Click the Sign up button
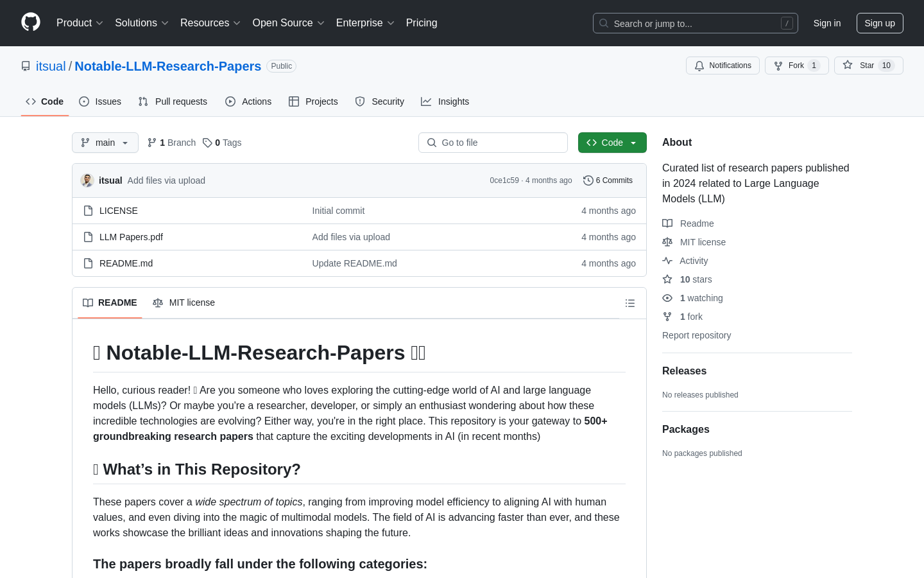The image size is (924, 578). (880, 23)
